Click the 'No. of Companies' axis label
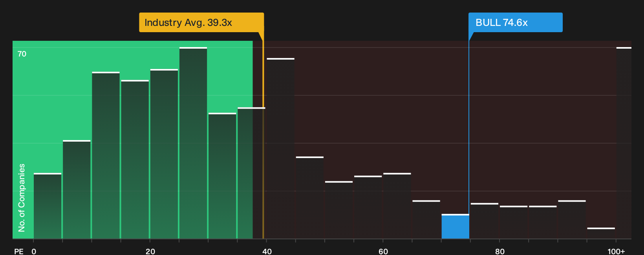644x255 pixels. coord(22,198)
